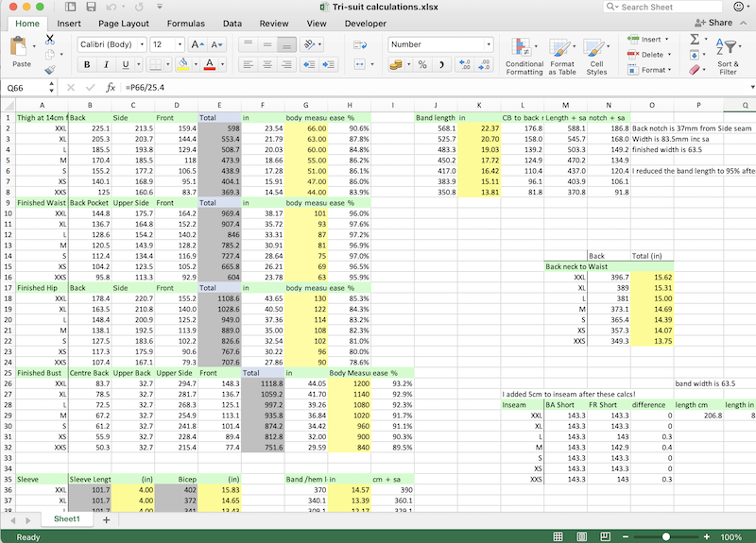
Task: Click the insert function fx button
Action: tap(111, 87)
